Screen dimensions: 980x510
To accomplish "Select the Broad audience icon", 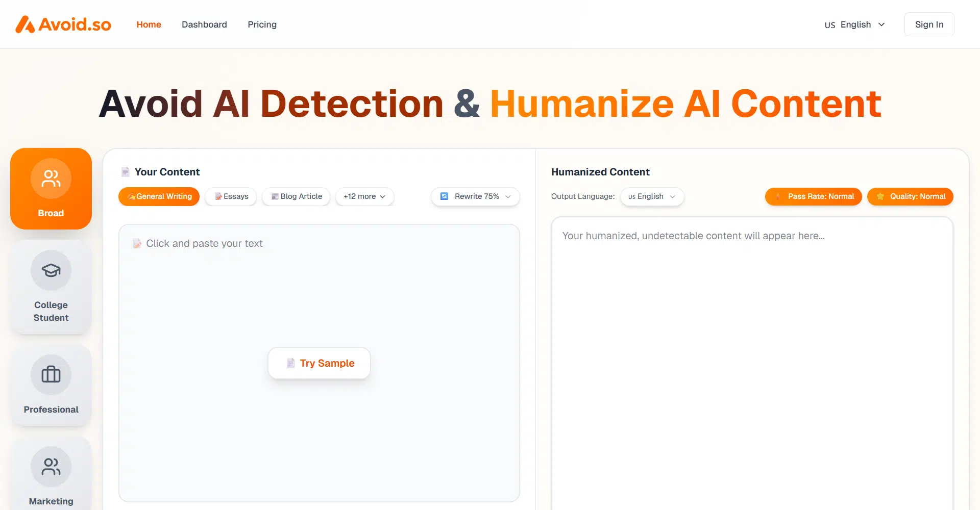I will pyautogui.click(x=51, y=178).
